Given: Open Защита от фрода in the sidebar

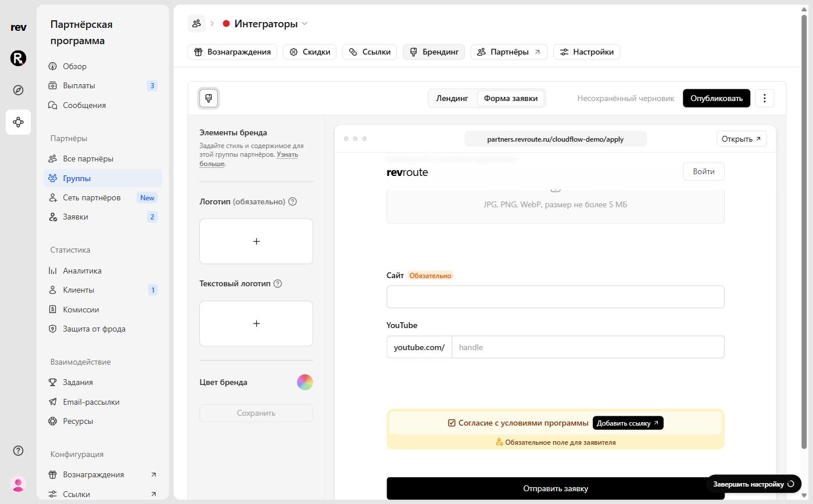Looking at the screenshot, I should (103, 329).
